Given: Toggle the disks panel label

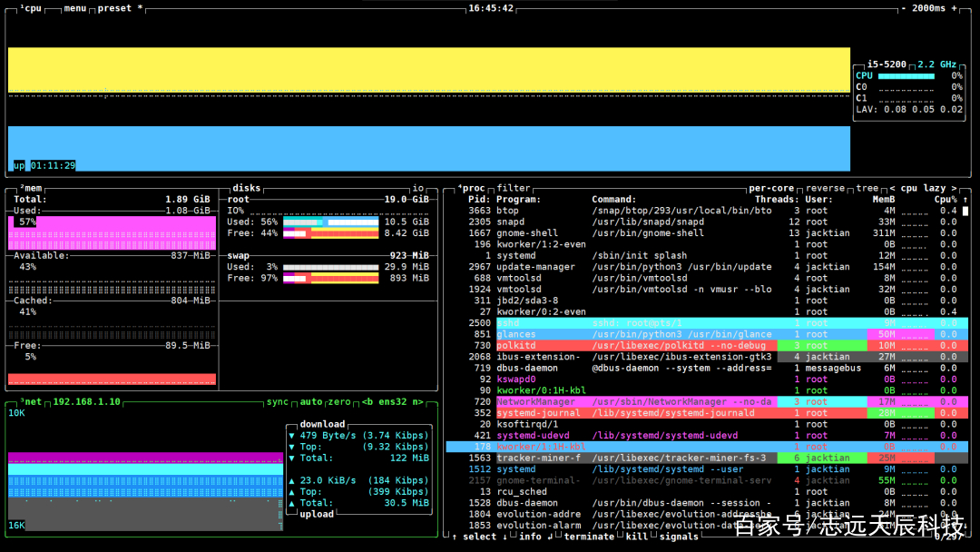Looking at the screenshot, I should (246, 188).
